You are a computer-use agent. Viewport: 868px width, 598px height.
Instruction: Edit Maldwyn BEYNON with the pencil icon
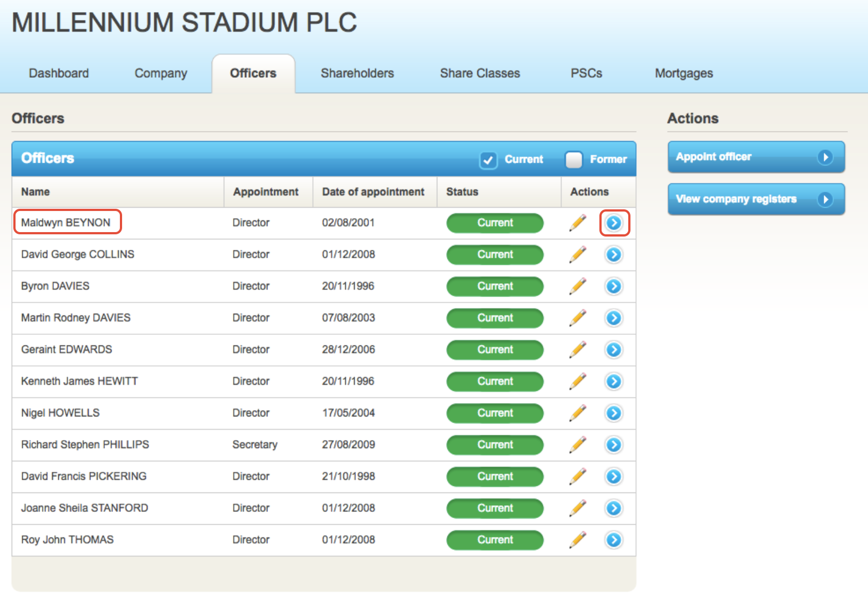(578, 223)
